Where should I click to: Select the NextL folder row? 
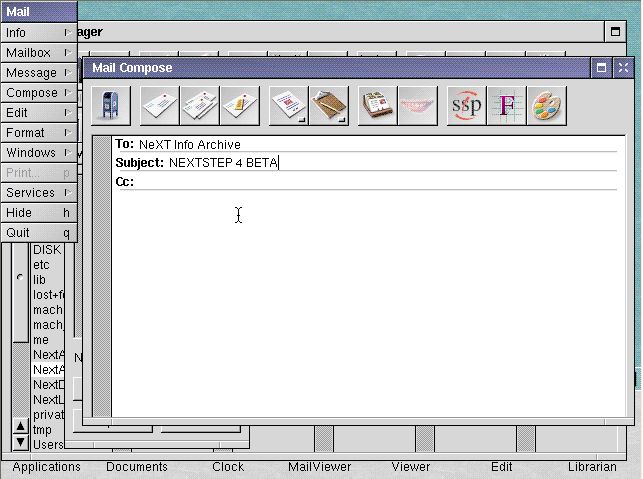48,400
